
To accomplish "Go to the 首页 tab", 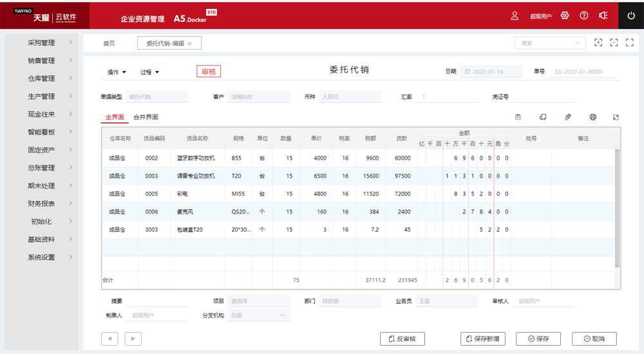I will pos(109,43).
